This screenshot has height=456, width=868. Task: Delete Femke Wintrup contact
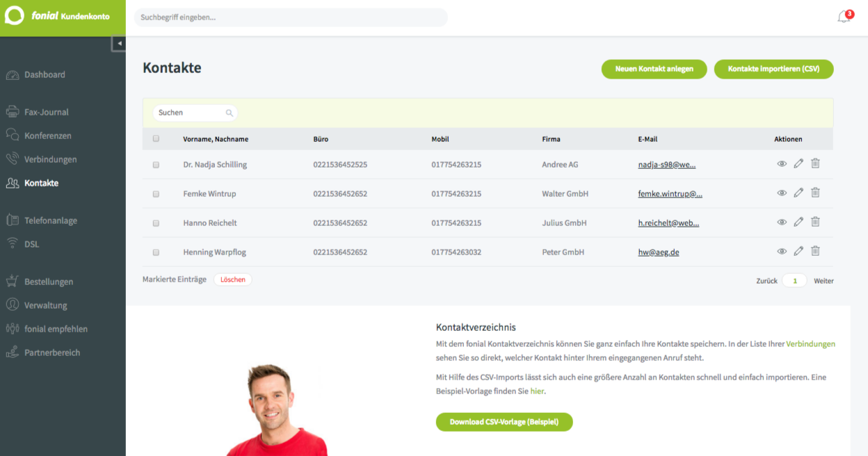pos(815,193)
